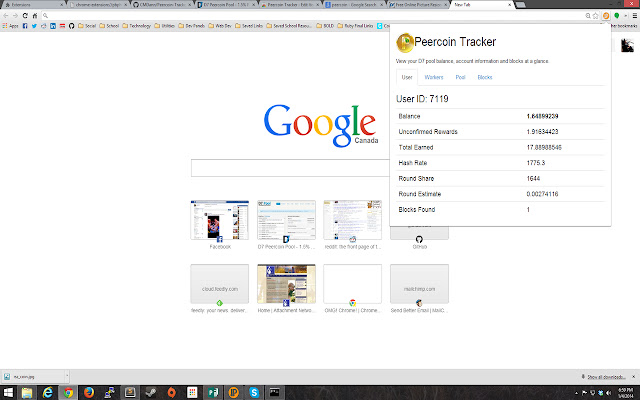Click the Peercoin logo in the tracker popup

pyautogui.click(x=405, y=42)
